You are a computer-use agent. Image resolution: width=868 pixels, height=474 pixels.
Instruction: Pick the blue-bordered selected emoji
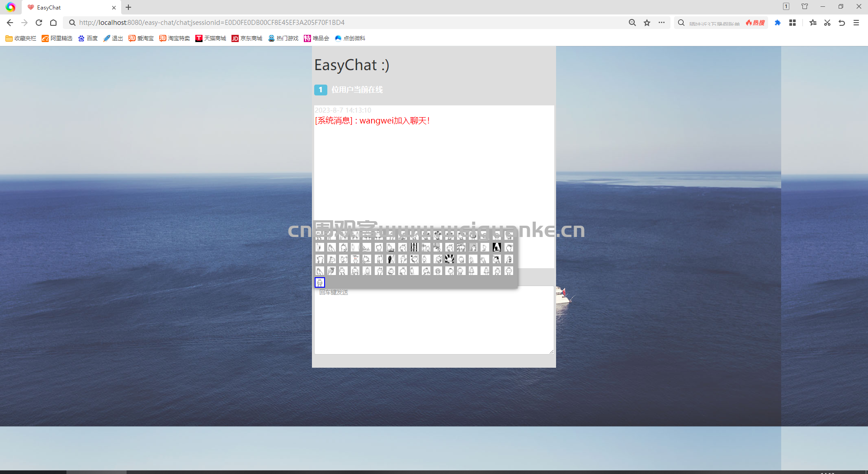tap(320, 283)
